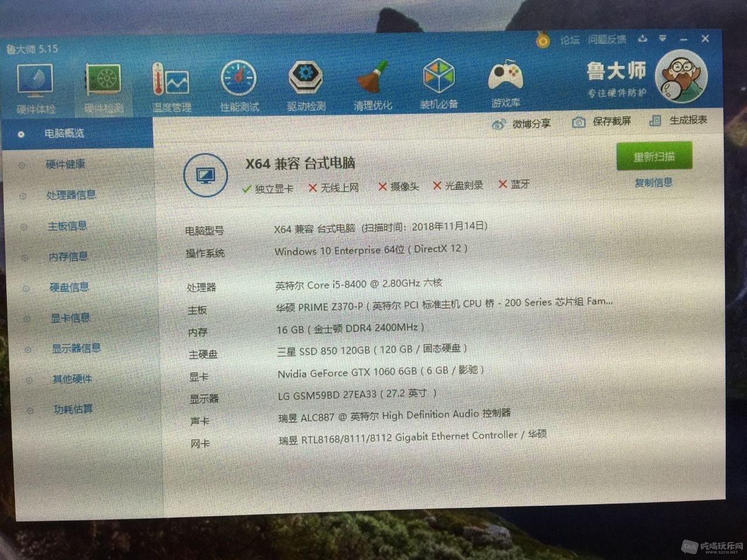Minimize the 鲁大师 window
Image resolution: width=747 pixels, height=560 pixels.
[x=684, y=39]
